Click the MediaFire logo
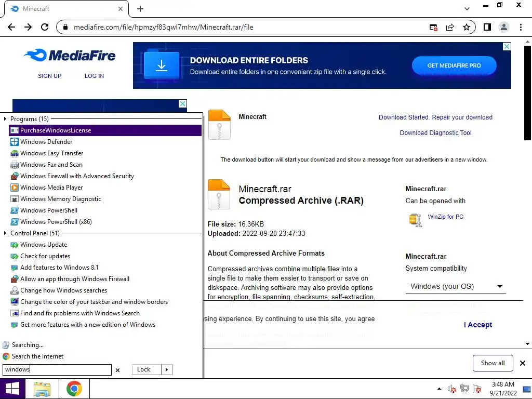This screenshot has width=532, height=399. pos(70,55)
